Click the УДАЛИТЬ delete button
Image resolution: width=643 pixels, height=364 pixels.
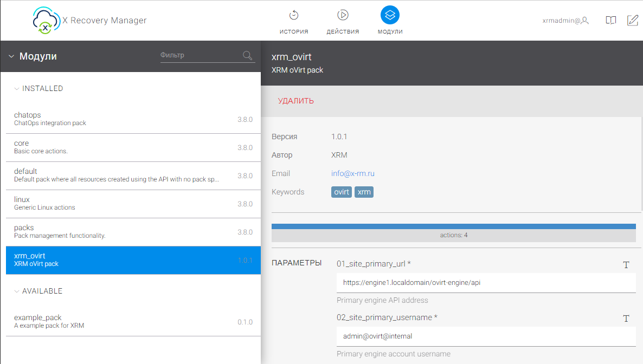coord(296,101)
